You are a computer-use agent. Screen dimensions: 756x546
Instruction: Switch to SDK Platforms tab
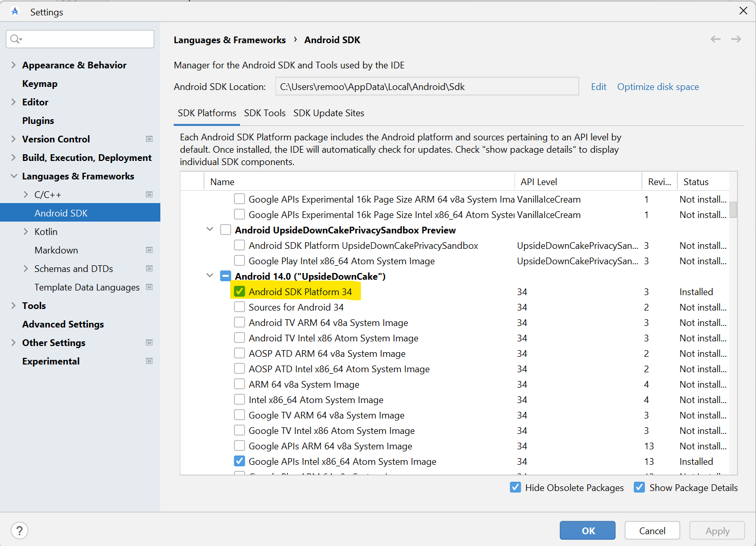pyautogui.click(x=207, y=113)
